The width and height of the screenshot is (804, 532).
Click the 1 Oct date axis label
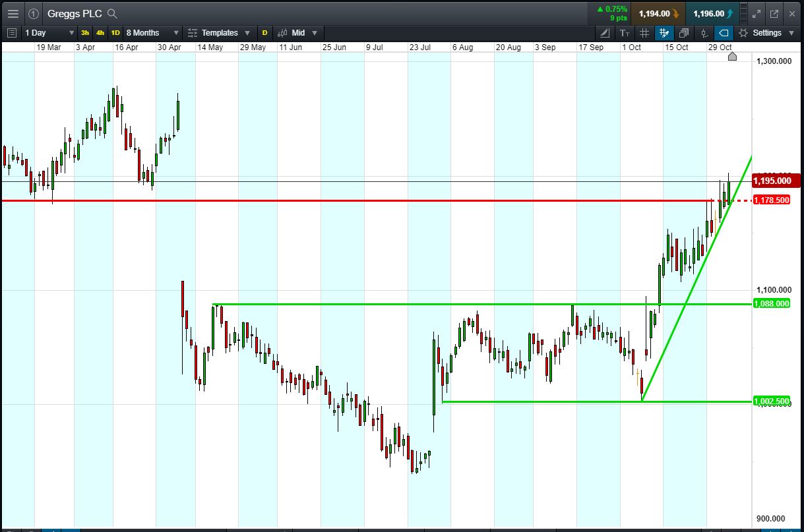tap(631, 47)
